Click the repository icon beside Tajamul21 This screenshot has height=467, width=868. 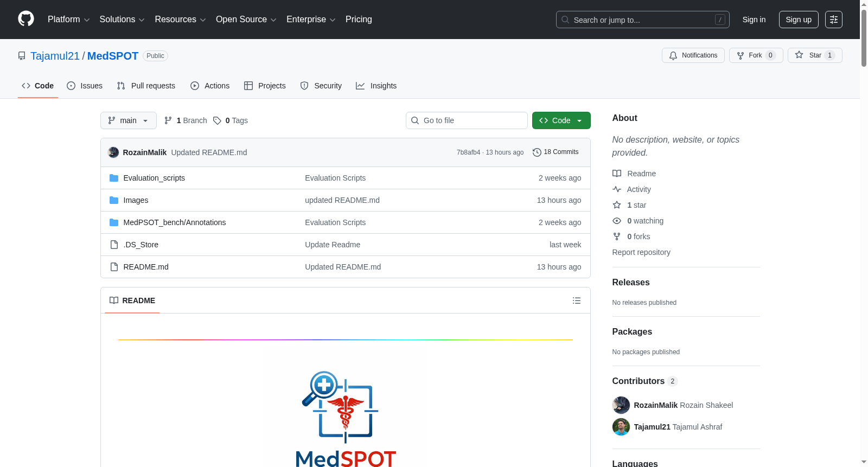pyautogui.click(x=22, y=56)
